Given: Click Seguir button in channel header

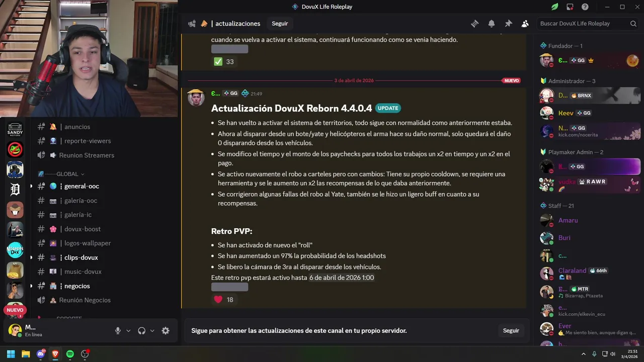Looking at the screenshot, I should (x=280, y=24).
